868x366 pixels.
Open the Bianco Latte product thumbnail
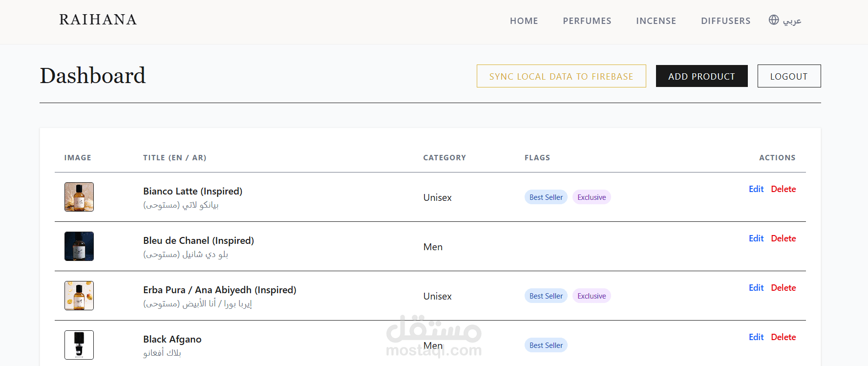(x=79, y=197)
